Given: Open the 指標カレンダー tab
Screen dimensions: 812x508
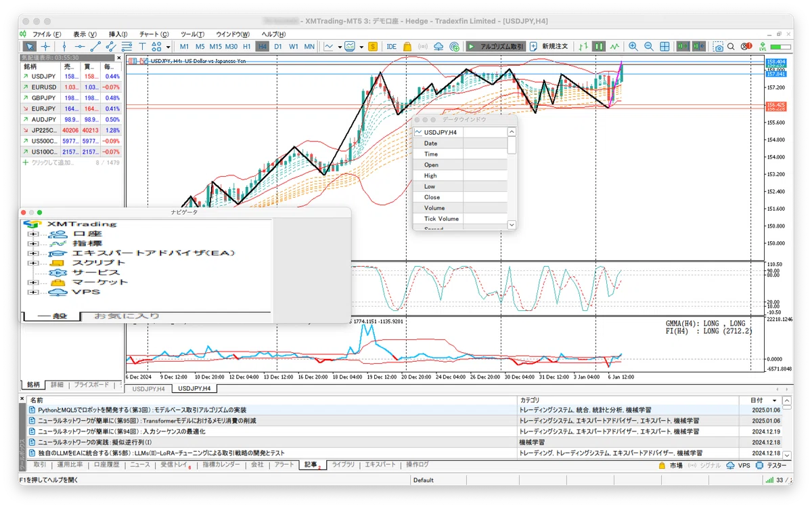Looking at the screenshot, I should click(221, 465).
